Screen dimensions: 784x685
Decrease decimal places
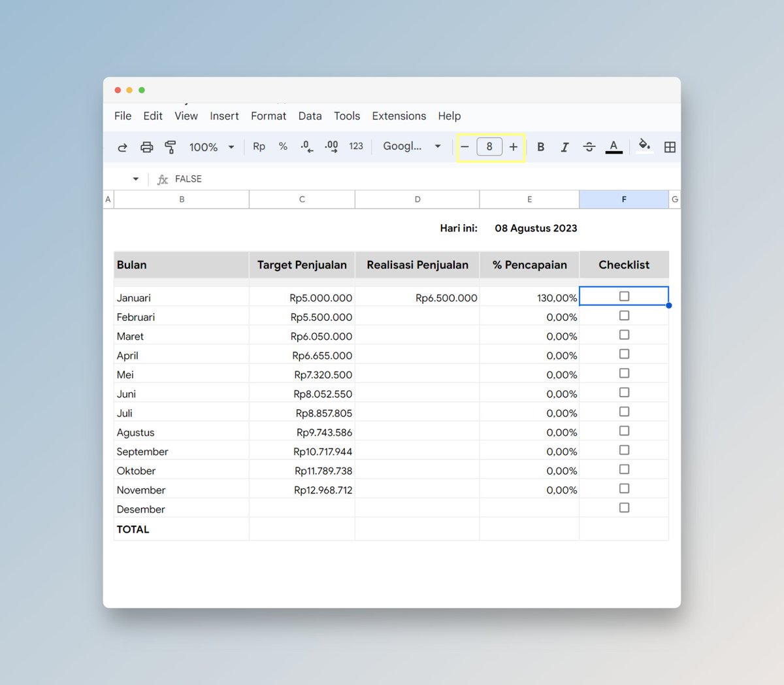pos(306,146)
